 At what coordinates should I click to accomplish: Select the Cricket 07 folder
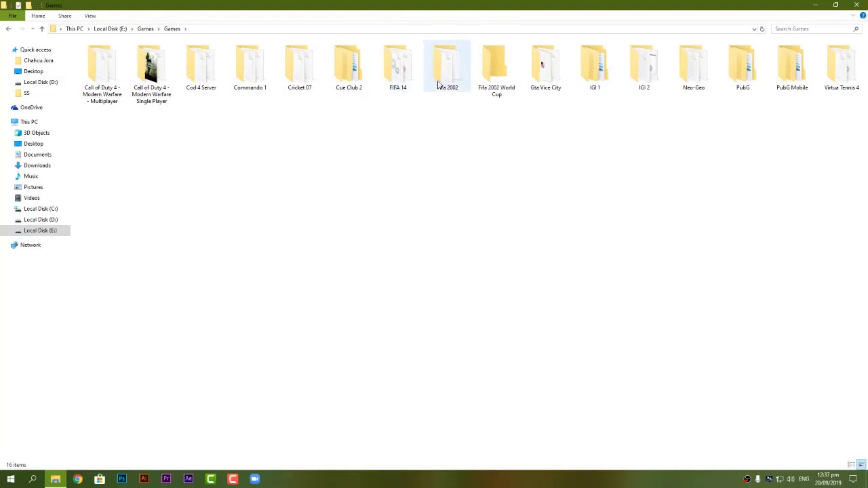point(299,68)
